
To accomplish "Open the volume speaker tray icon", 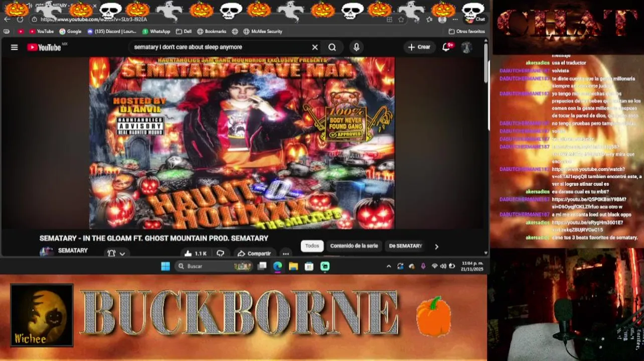I will (443, 266).
